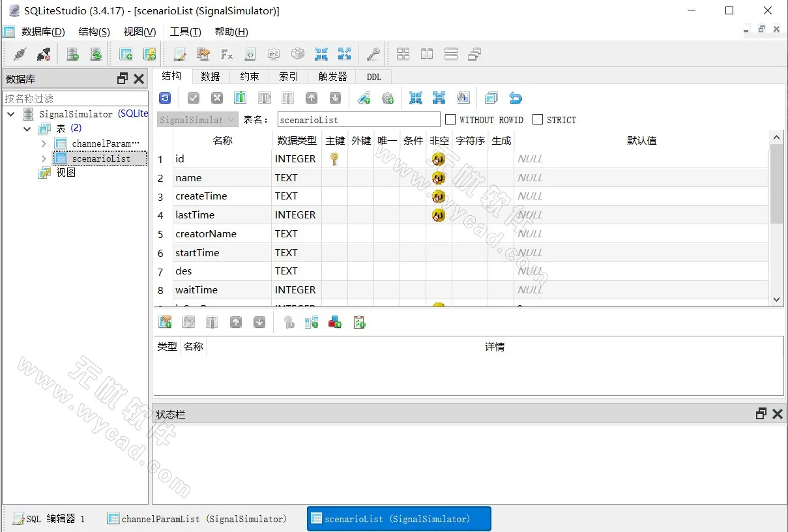
Task: Click the blue refresh structure icon
Action: pyautogui.click(x=165, y=98)
